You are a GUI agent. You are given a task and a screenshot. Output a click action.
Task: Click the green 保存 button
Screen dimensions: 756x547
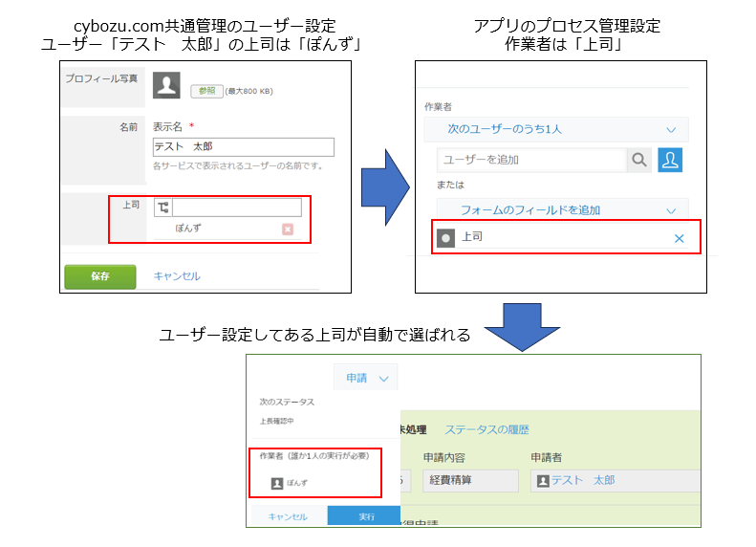(100, 276)
